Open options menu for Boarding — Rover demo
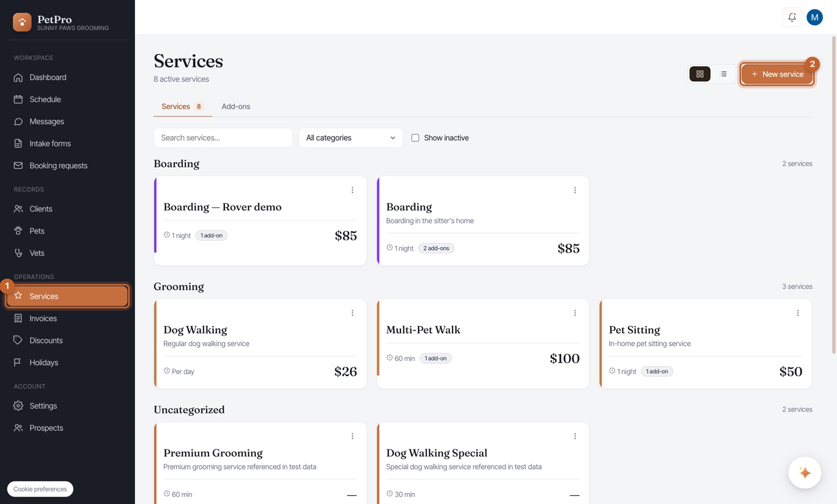Image resolution: width=837 pixels, height=504 pixels. [x=352, y=190]
